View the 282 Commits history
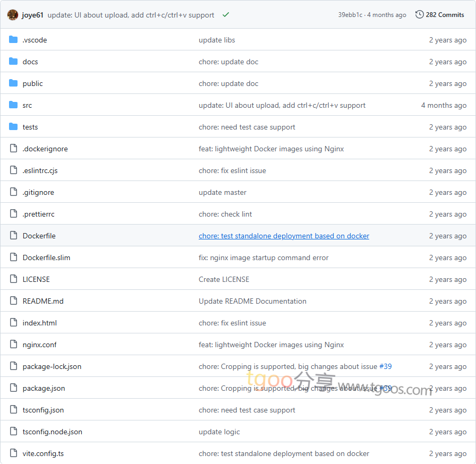 [x=445, y=15]
